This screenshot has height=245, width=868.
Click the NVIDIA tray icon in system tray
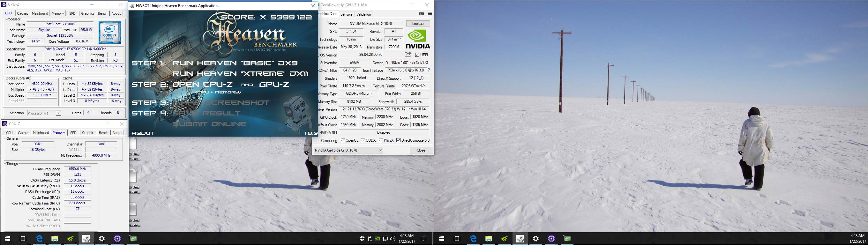378,239
